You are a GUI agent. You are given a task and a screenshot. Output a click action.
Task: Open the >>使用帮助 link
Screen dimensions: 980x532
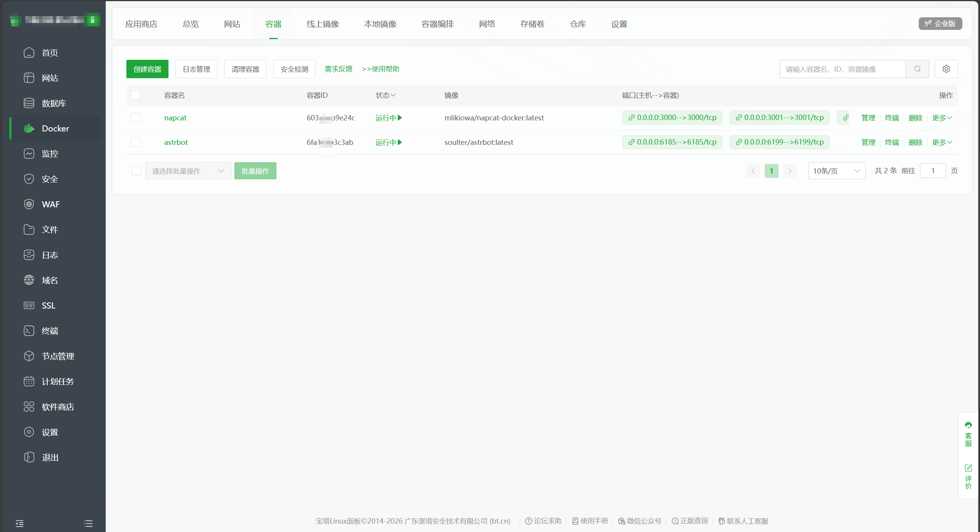(380, 69)
